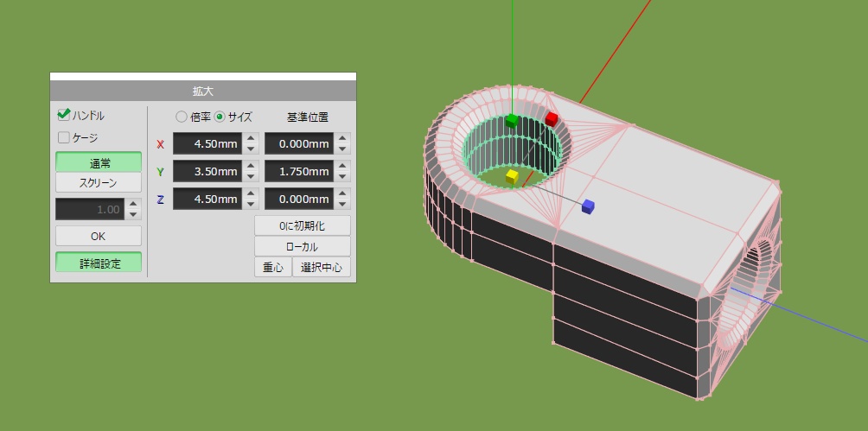Click the 基準位置 column label

(x=308, y=117)
